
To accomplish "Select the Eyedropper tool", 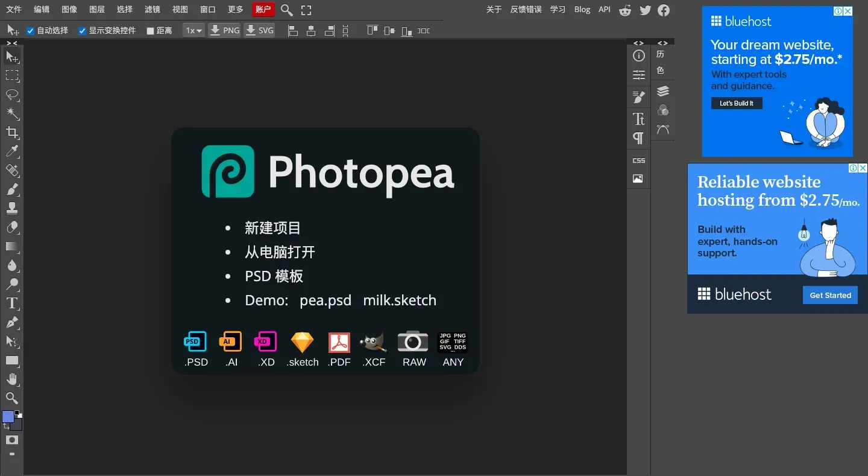I will tap(12, 151).
